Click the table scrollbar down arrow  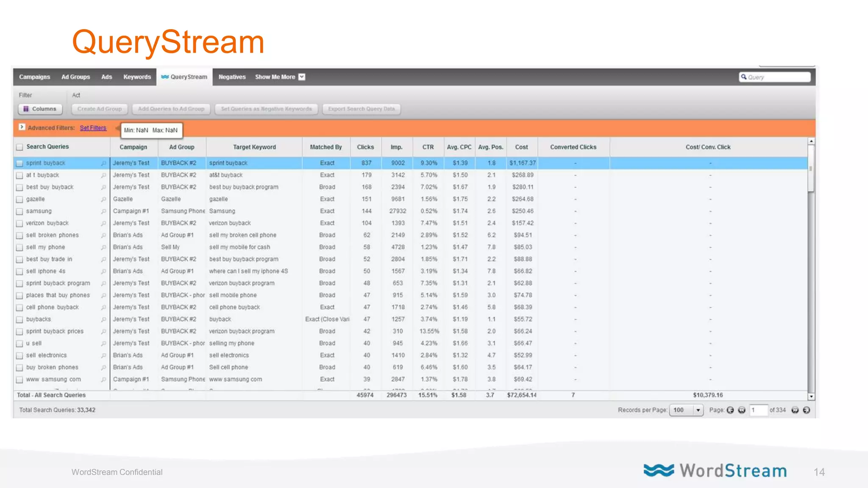coord(811,397)
